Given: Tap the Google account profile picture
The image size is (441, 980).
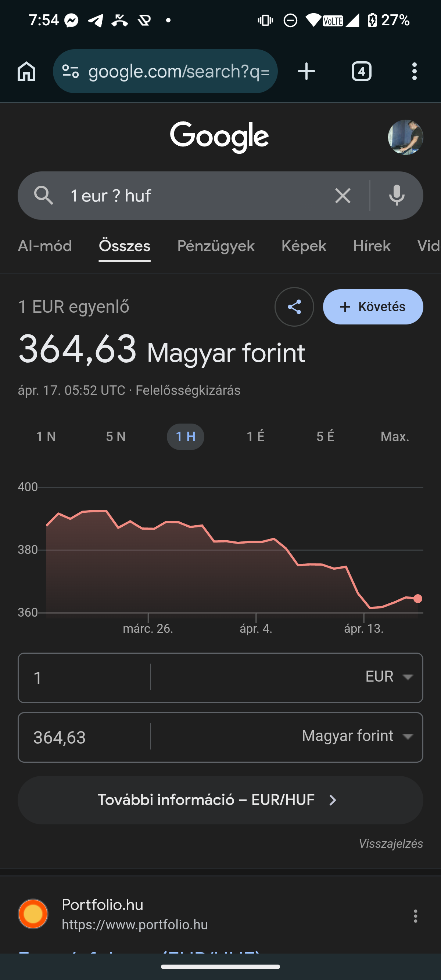Looking at the screenshot, I should (405, 137).
